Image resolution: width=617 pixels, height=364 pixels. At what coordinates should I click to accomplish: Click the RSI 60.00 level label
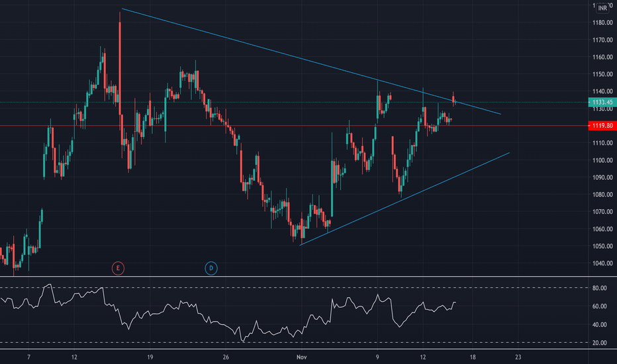tap(599, 306)
